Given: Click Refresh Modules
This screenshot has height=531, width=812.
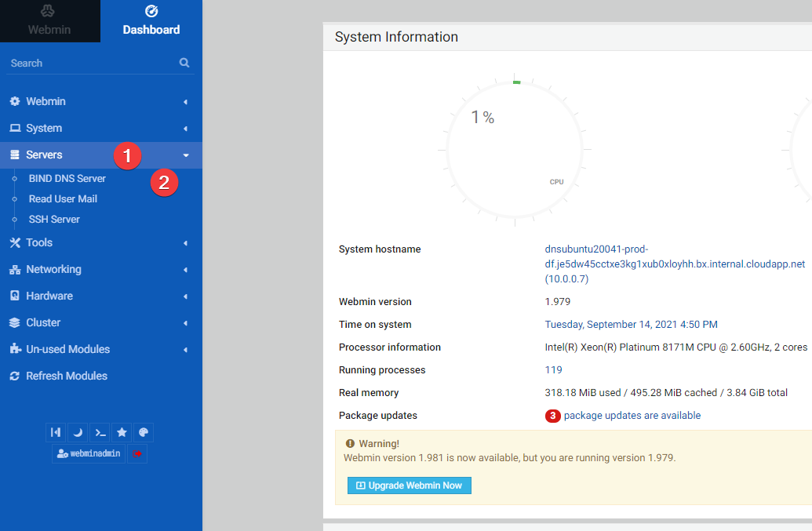Looking at the screenshot, I should 101,376.
